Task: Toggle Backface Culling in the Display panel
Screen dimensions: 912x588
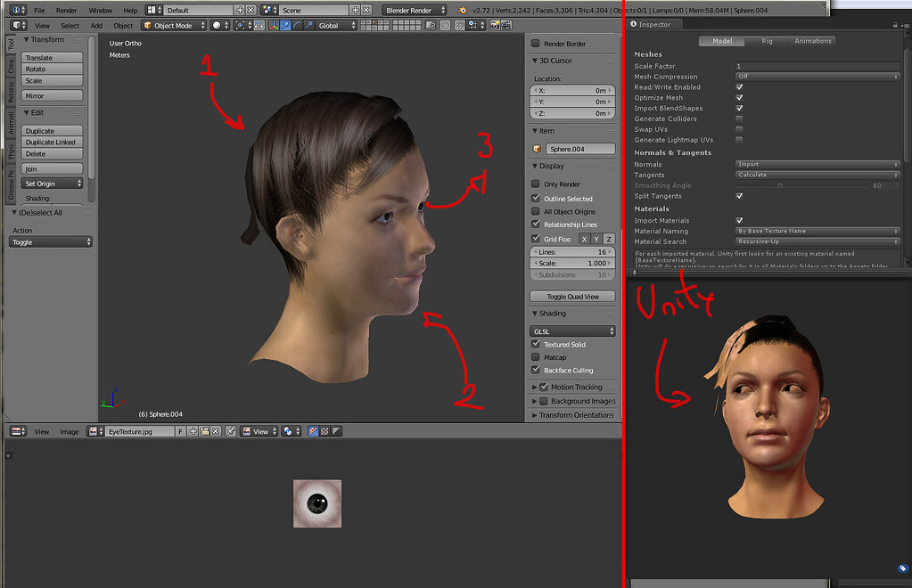Action: coord(533,370)
